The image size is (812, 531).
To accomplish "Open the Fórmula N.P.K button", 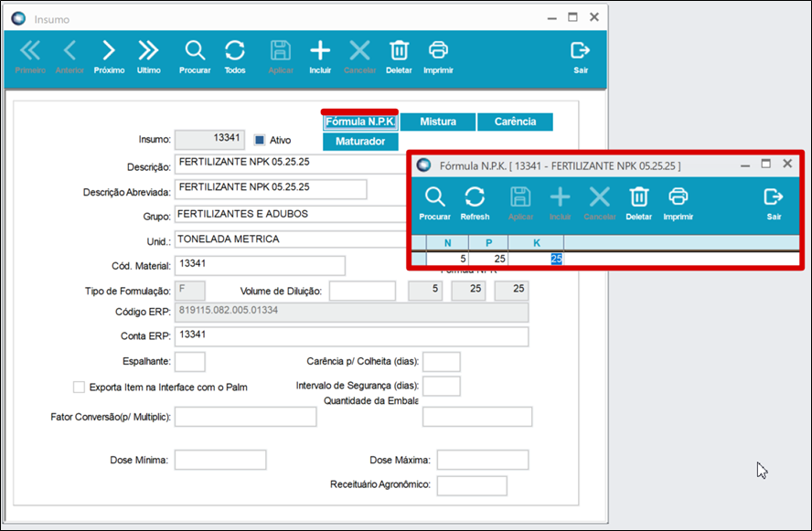I will pos(360,122).
